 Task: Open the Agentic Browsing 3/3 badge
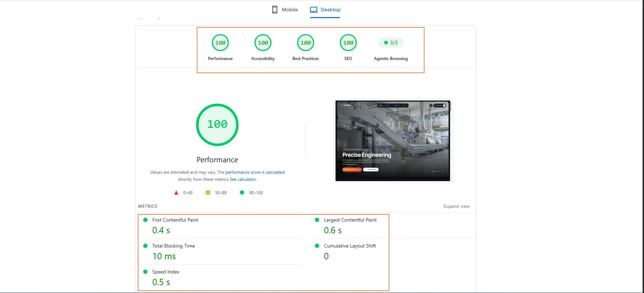[x=391, y=43]
